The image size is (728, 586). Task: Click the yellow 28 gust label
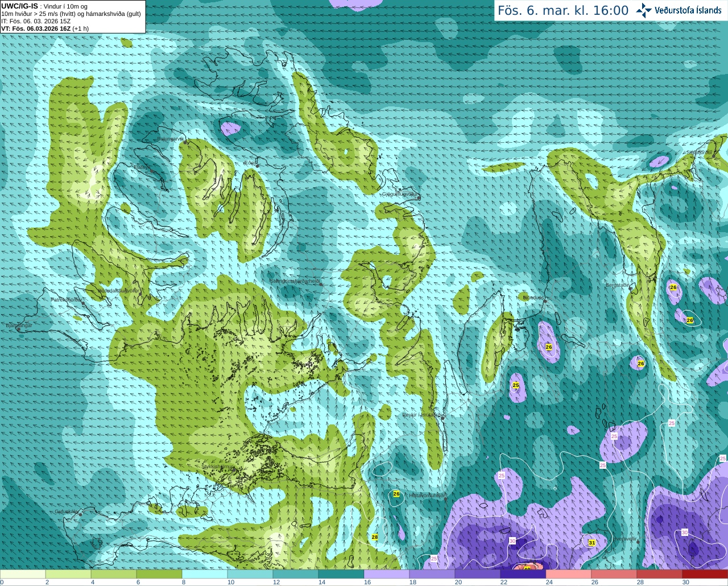coord(374,537)
